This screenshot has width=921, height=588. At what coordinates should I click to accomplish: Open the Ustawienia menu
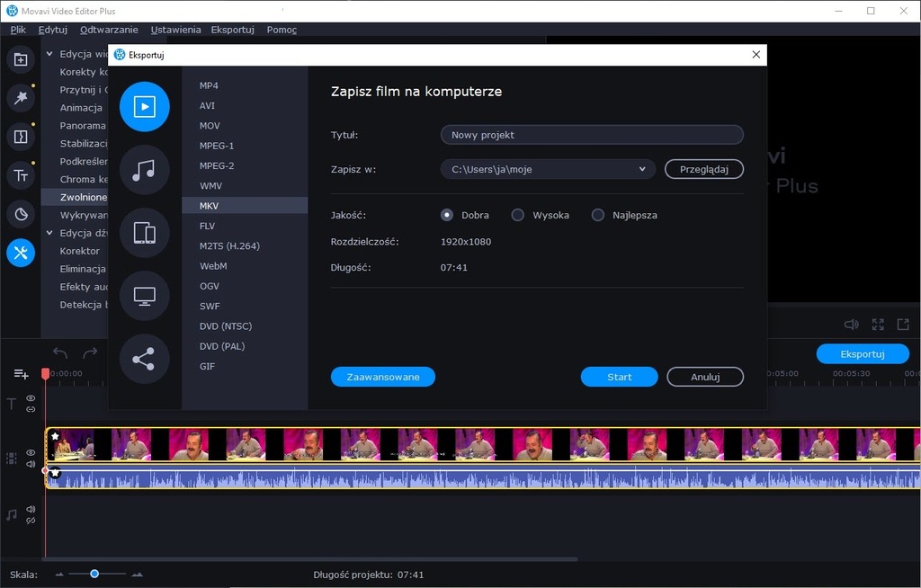coord(175,30)
